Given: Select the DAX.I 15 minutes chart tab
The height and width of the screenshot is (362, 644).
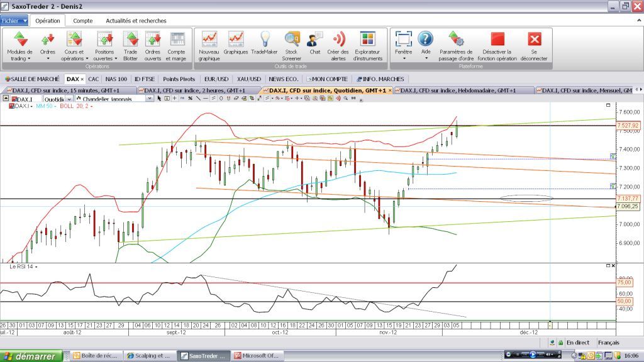Looking at the screenshot, I should tap(65, 90).
